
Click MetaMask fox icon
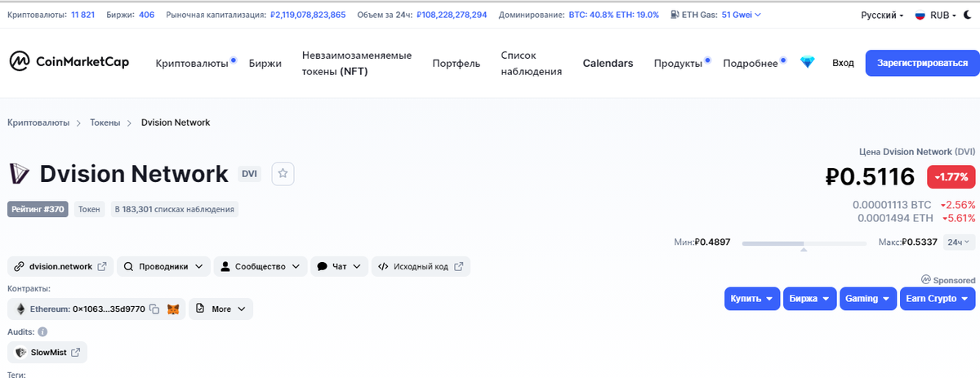173,309
